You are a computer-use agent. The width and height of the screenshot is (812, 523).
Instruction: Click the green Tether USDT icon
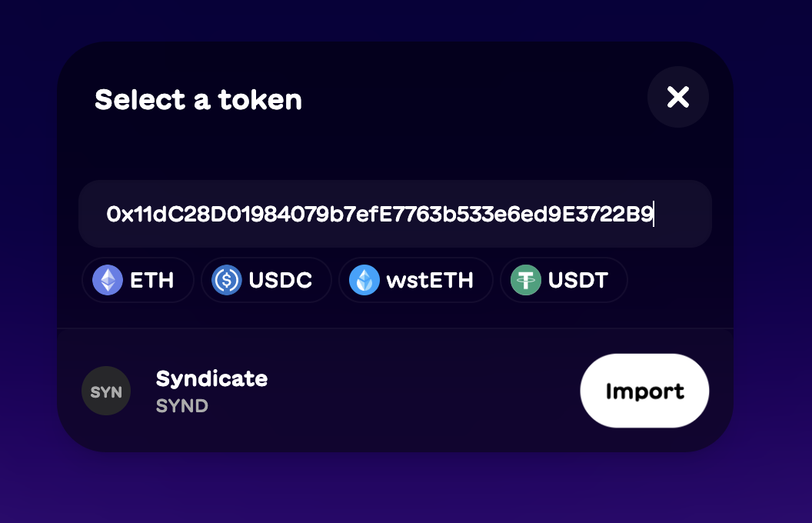526,280
